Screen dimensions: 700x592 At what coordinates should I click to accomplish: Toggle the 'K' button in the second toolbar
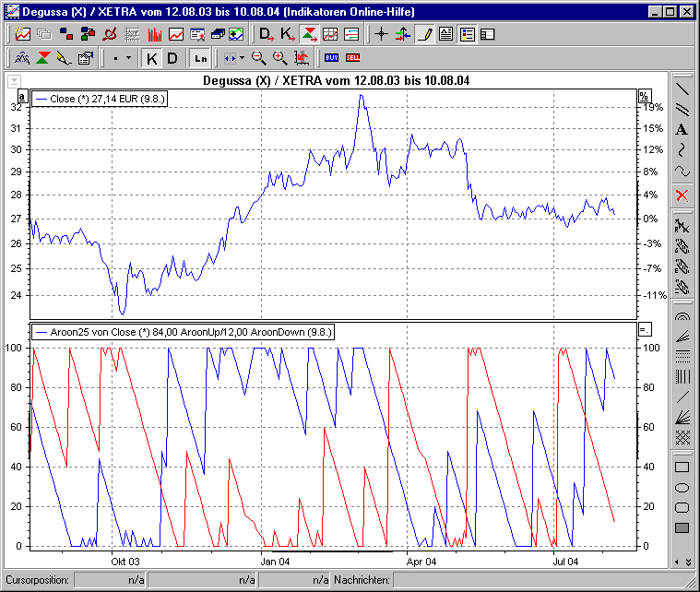pos(152,58)
